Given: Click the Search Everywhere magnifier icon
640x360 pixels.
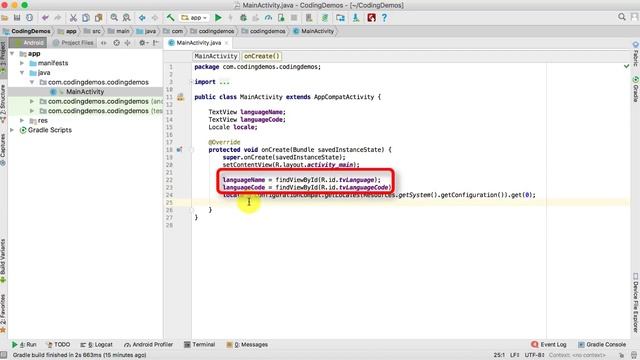Looking at the screenshot, I should coord(622,17).
